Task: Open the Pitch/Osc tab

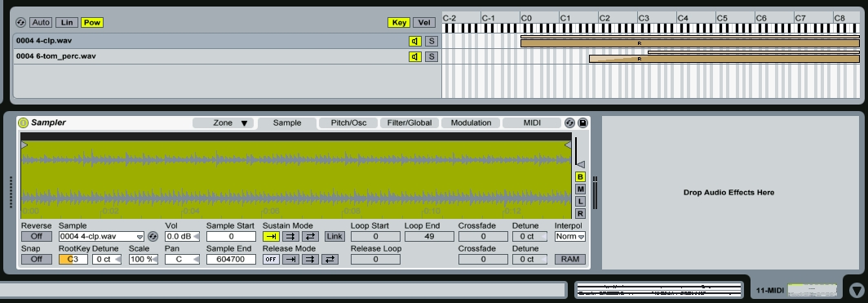Action: tap(349, 123)
